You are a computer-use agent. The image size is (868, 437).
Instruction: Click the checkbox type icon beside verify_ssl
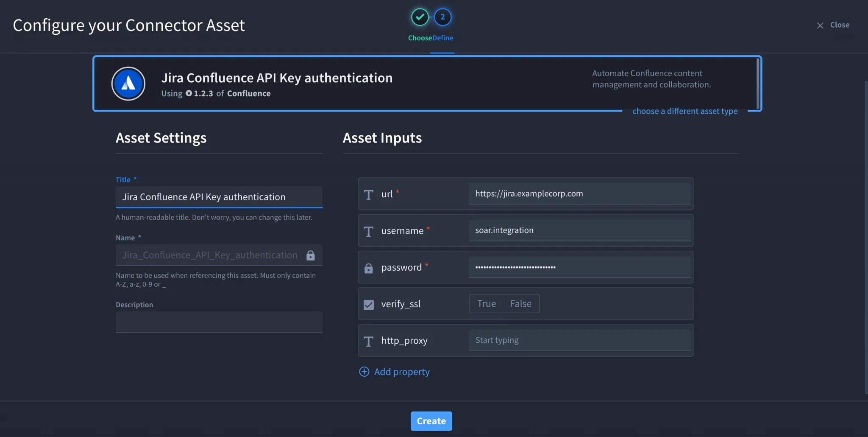(x=369, y=305)
